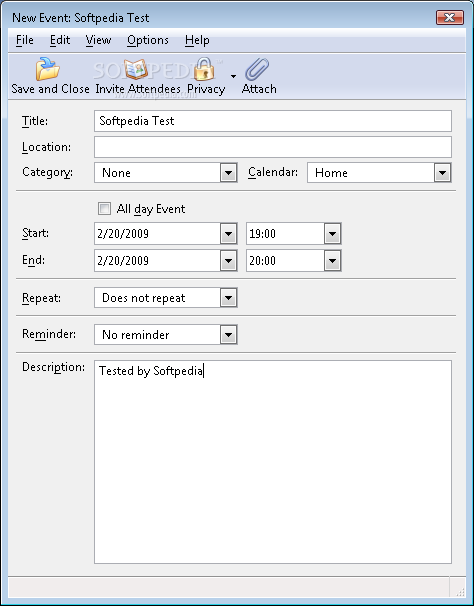Viewport: 474px width, 606px height.
Task: Open the Edit menu
Action: 60,40
